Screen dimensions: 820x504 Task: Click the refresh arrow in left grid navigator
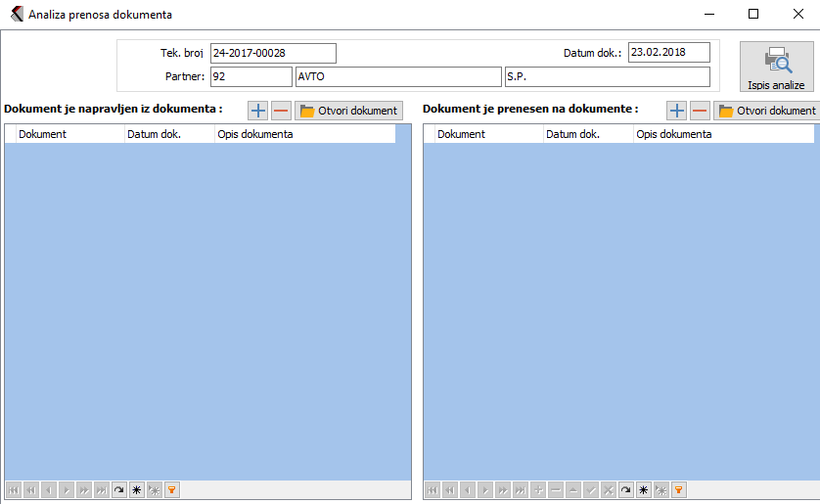118,489
